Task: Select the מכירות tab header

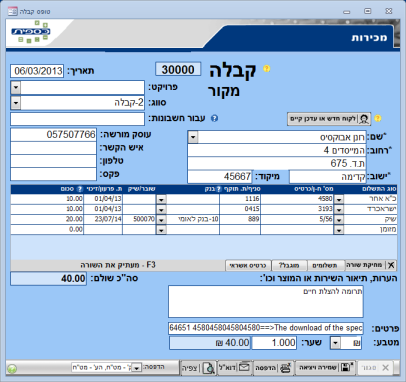Action: coord(369,37)
